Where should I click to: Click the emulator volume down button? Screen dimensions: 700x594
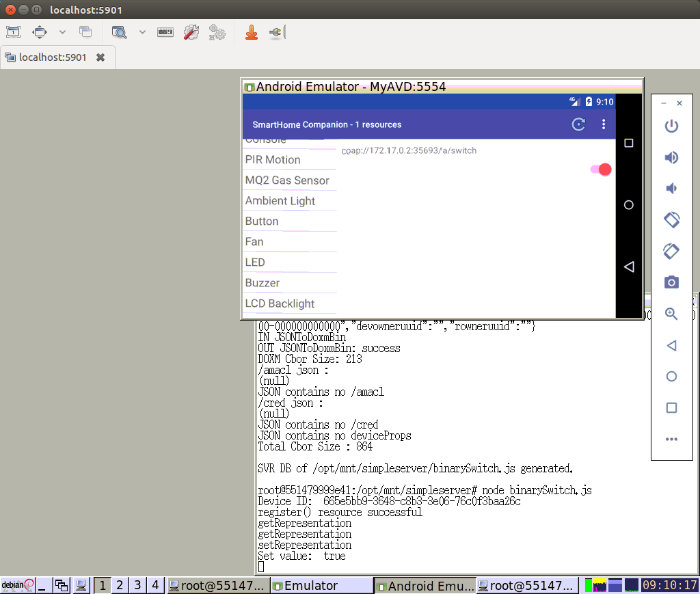[x=671, y=189]
